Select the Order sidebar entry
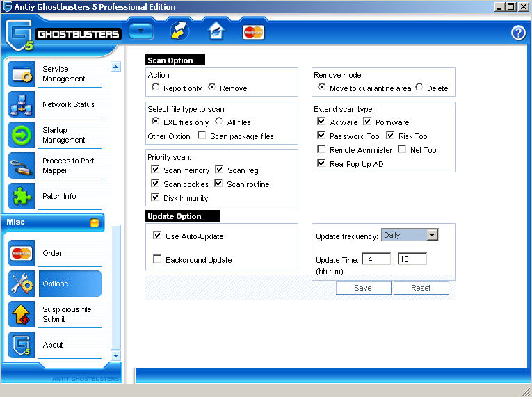This screenshot has height=397, width=532. [x=52, y=253]
